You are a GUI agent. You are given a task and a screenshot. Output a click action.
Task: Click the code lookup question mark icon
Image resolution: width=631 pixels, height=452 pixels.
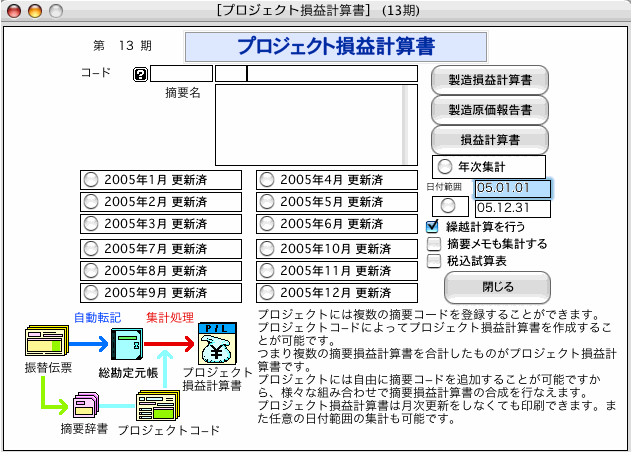tap(140, 74)
